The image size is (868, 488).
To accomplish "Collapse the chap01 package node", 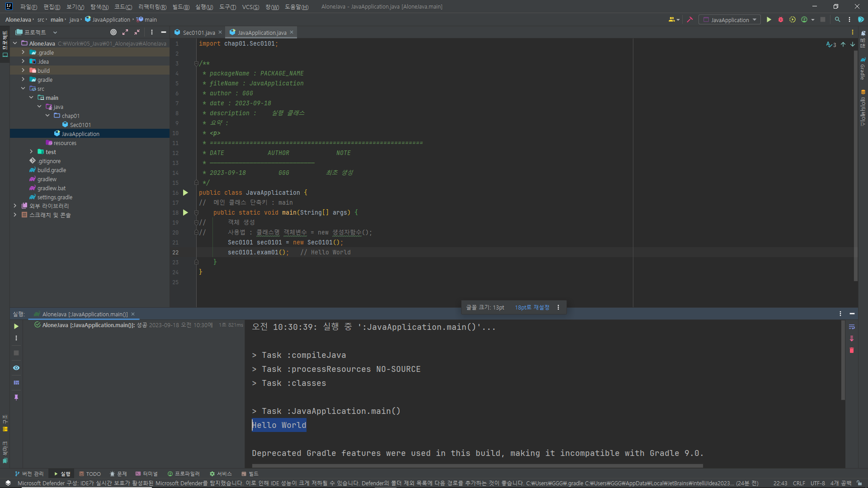I will [x=47, y=116].
